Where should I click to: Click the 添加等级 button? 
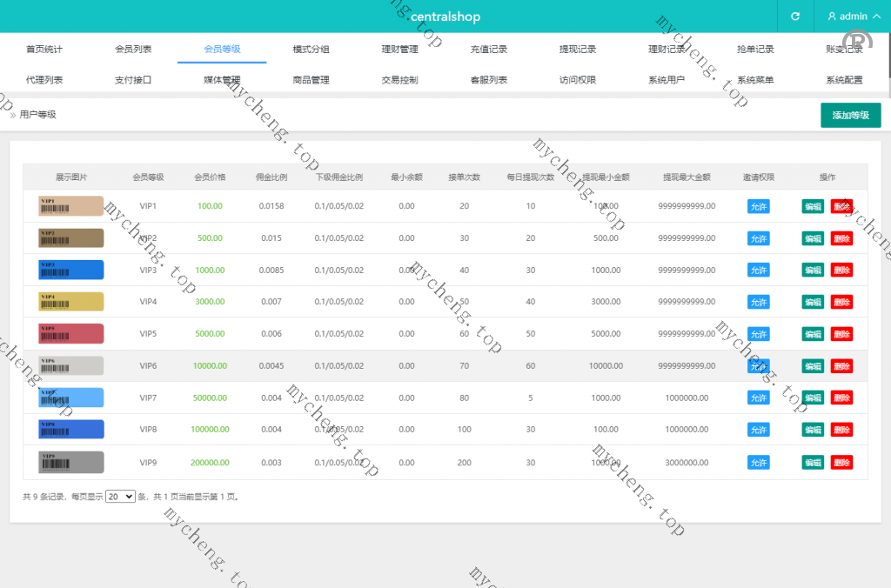click(850, 115)
